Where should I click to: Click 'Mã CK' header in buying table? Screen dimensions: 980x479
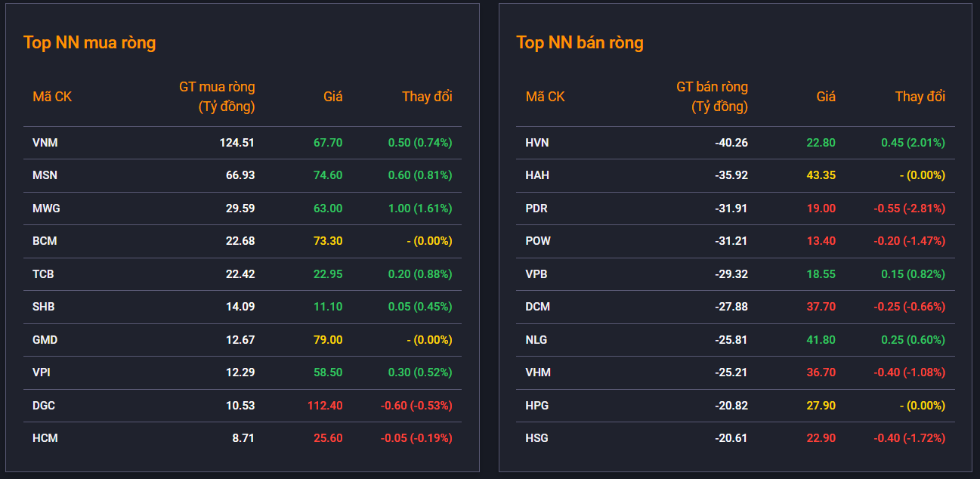point(52,97)
